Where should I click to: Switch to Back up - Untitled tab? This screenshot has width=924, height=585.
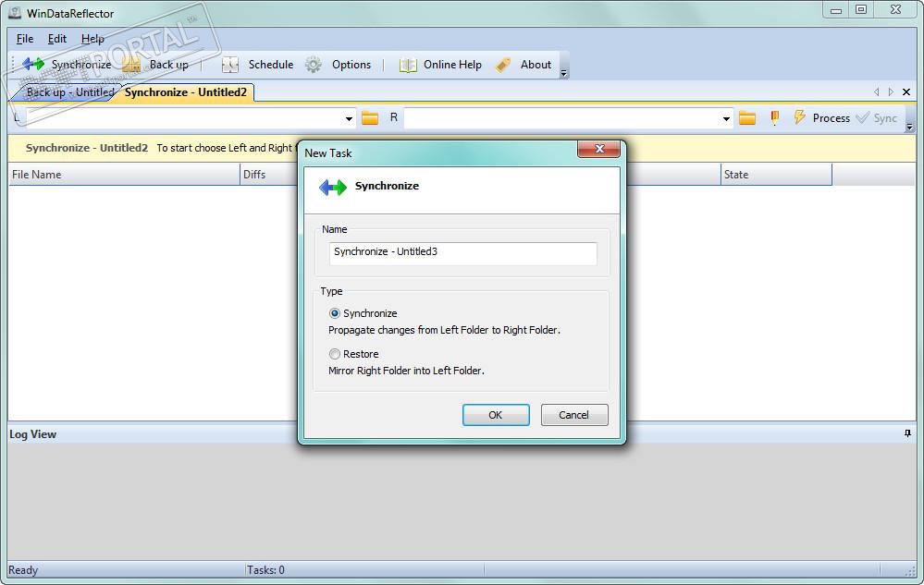click(70, 92)
